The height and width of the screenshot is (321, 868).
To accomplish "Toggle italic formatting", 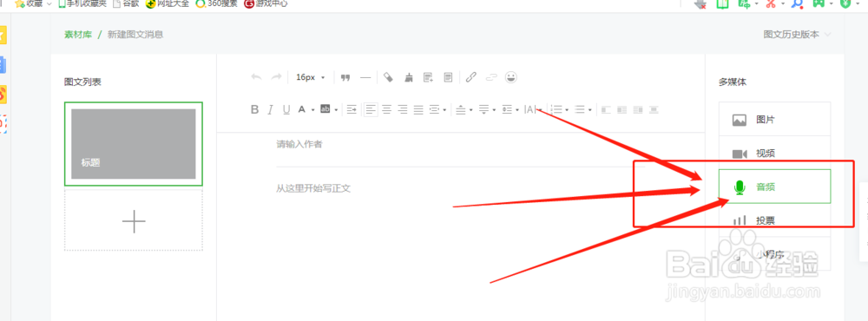I will pyautogui.click(x=270, y=109).
